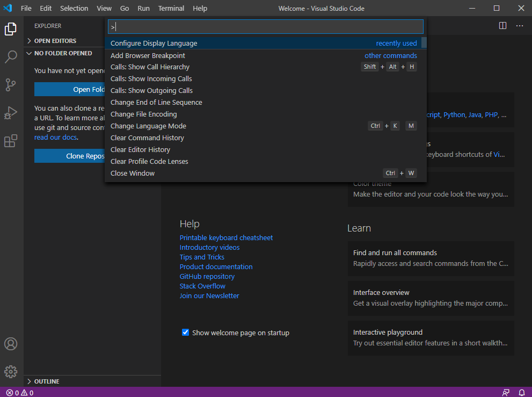Expand the Outline section
Viewport: 532px width, 397px height.
[92, 381]
